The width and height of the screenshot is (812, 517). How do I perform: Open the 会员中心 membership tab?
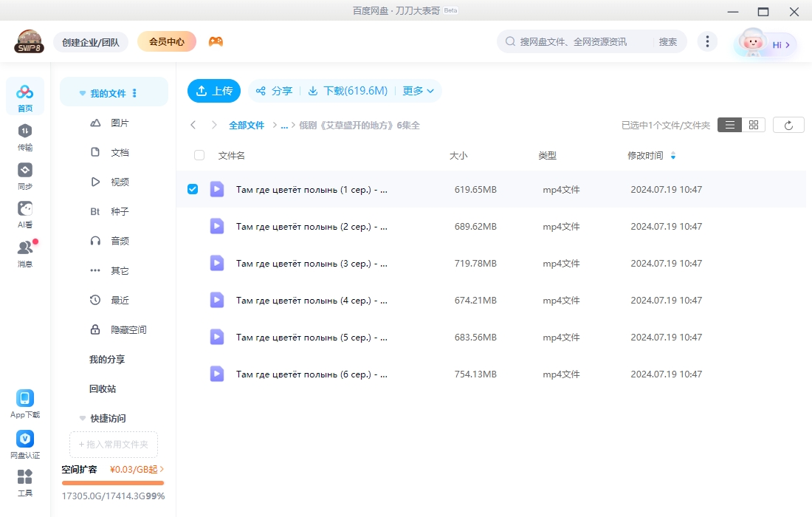coord(166,41)
